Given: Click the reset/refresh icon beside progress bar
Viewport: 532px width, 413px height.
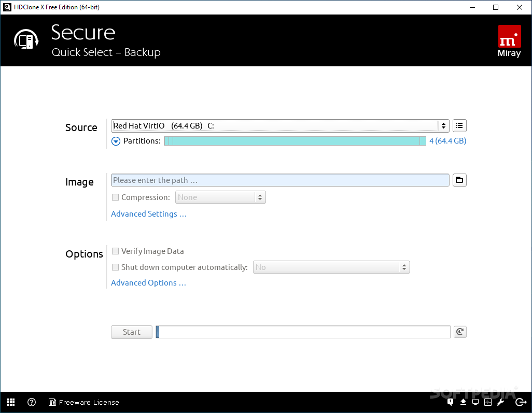Looking at the screenshot, I should (x=460, y=332).
